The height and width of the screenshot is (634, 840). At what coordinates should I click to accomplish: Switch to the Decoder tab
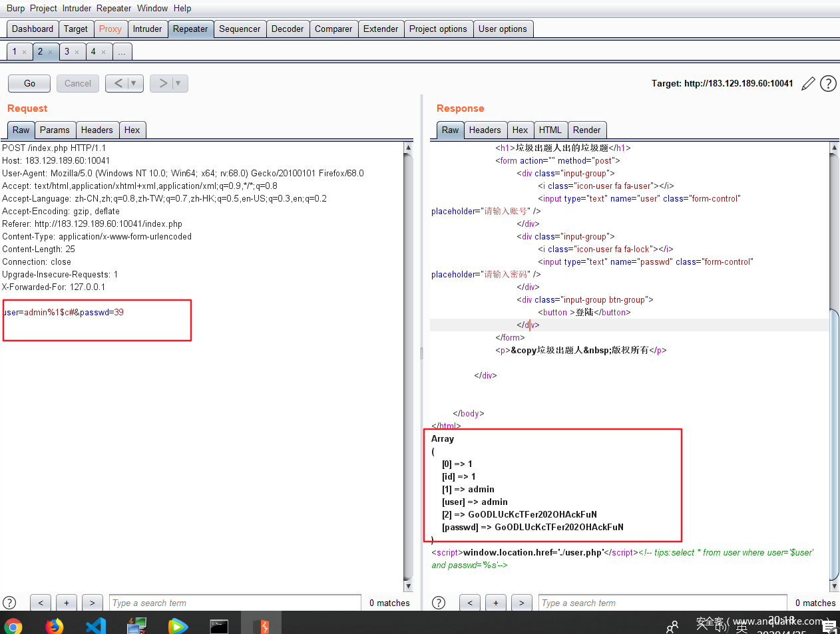[x=288, y=29]
